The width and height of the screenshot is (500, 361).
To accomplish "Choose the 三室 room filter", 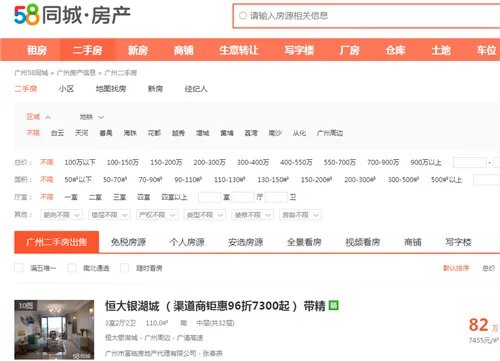I will (119, 197).
